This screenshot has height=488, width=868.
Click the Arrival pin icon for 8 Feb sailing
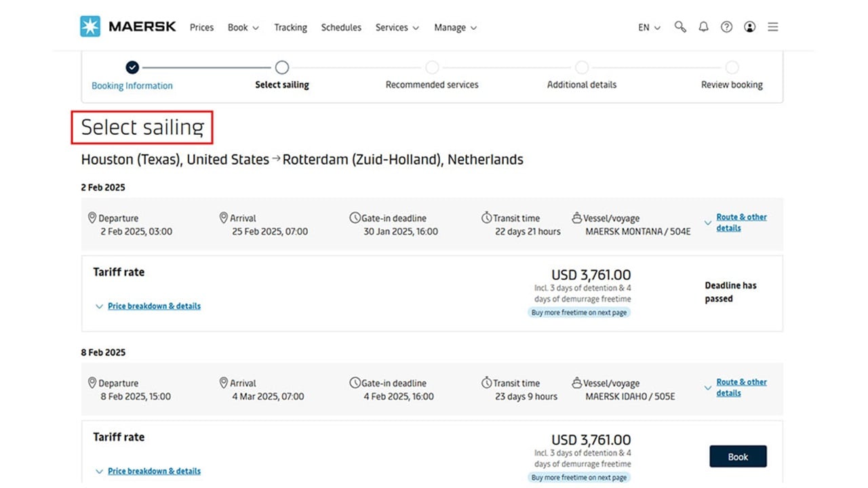pos(224,382)
